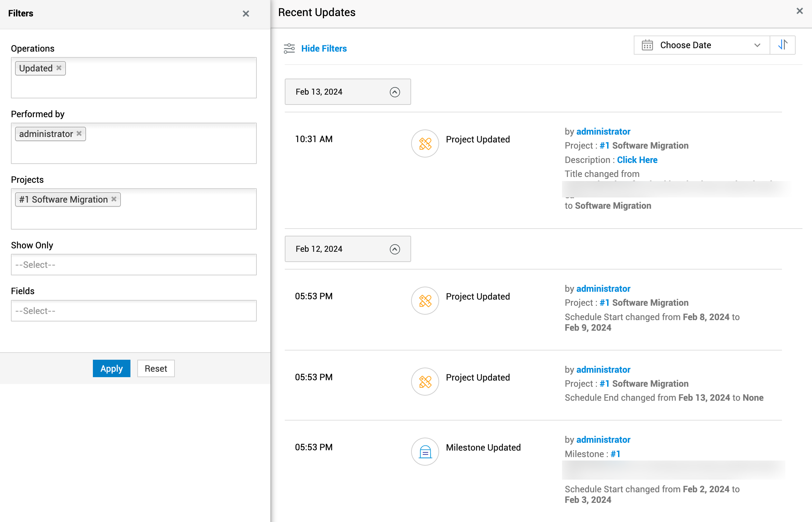Open Milestone #1 link
Image resolution: width=812 pixels, height=522 pixels.
(615, 454)
